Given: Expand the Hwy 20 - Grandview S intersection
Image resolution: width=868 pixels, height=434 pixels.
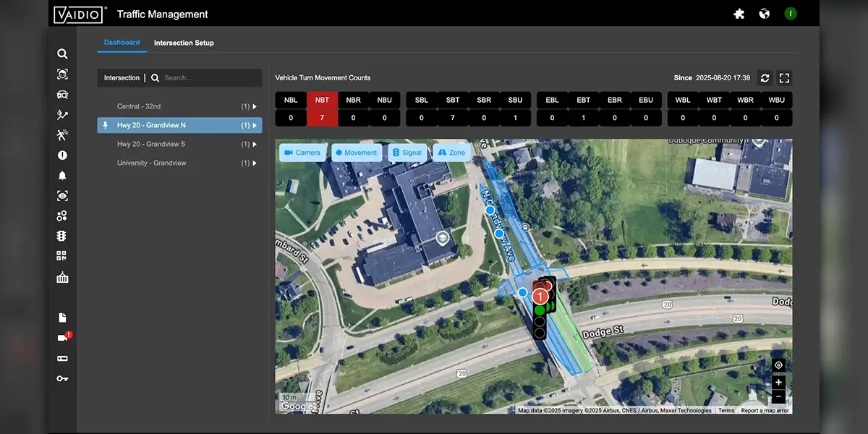Looking at the screenshot, I should click(253, 145).
